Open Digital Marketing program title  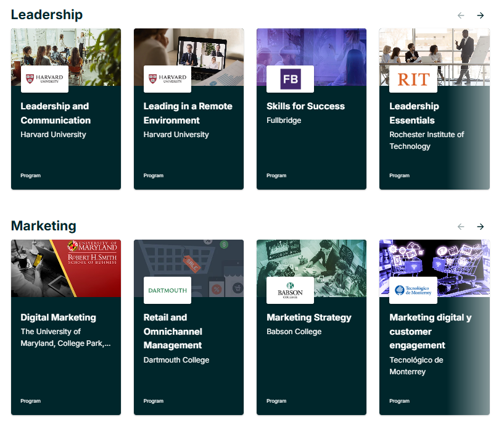(x=58, y=317)
